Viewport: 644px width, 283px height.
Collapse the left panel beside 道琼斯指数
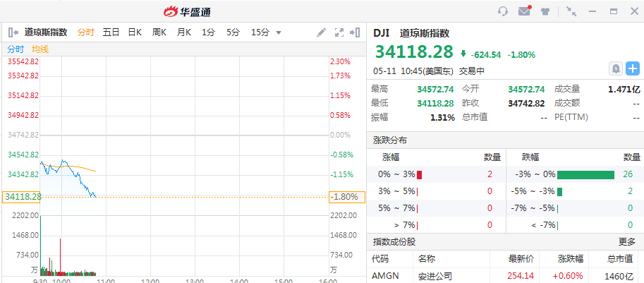coord(13,32)
